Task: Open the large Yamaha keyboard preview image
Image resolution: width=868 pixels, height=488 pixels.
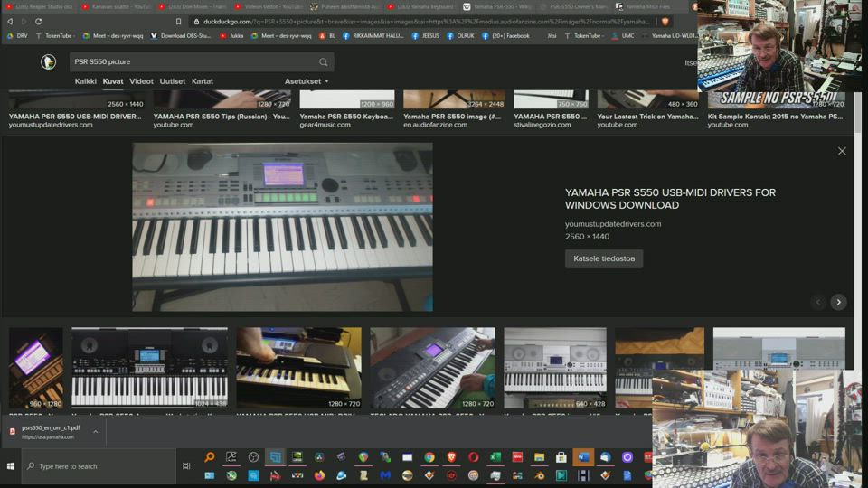Action: [x=282, y=227]
